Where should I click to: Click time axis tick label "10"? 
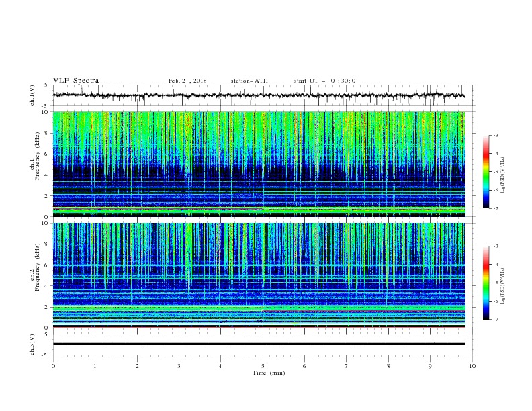[472, 366]
